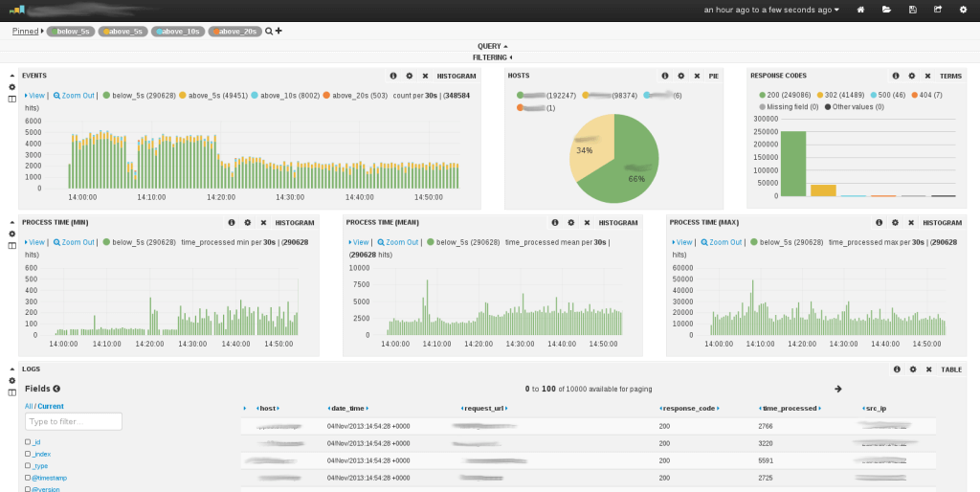Select the below_5s pinned query

70,32
